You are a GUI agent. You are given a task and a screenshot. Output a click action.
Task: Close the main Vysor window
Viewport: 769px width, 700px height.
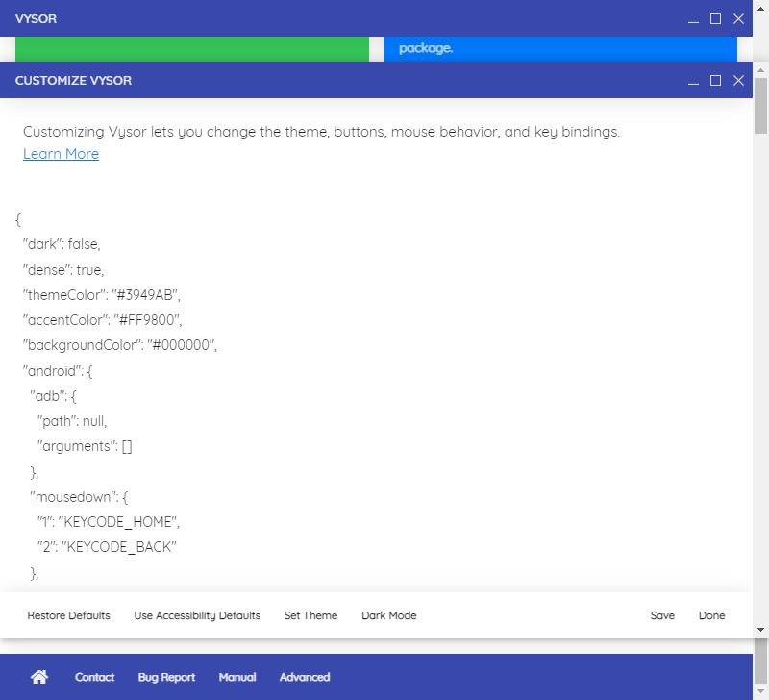[x=738, y=19]
